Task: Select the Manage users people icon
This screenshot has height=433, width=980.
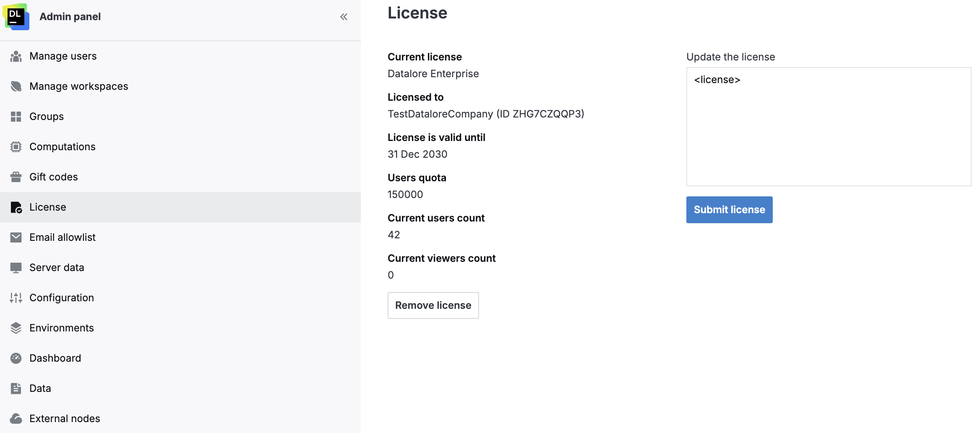Action: (16, 56)
